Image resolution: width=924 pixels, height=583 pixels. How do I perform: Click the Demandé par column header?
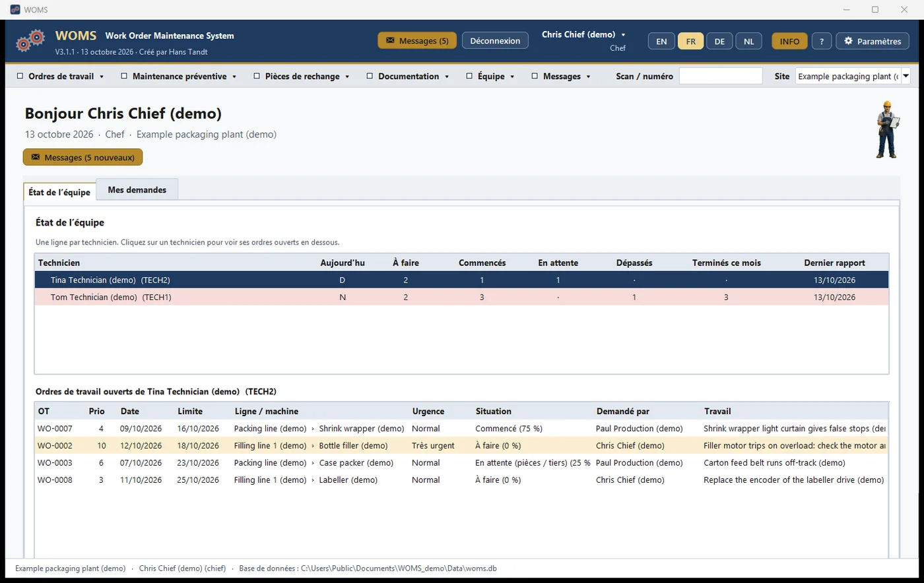coord(622,411)
